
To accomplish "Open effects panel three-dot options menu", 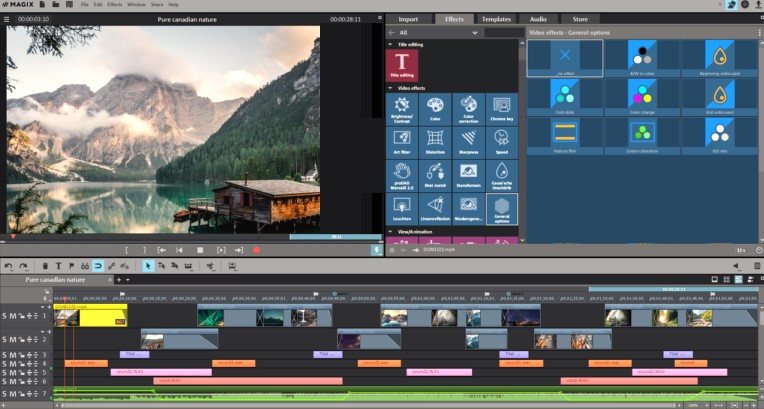I will tap(759, 33).
